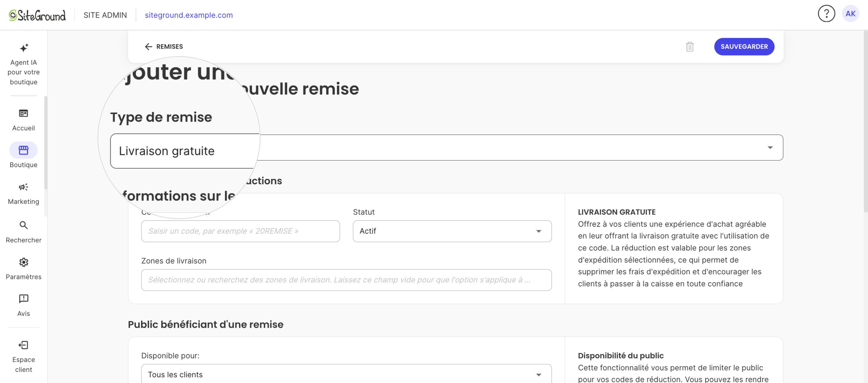Click the Statut label
The width and height of the screenshot is (868, 383).
pyautogui.click(x=363, y=212)
